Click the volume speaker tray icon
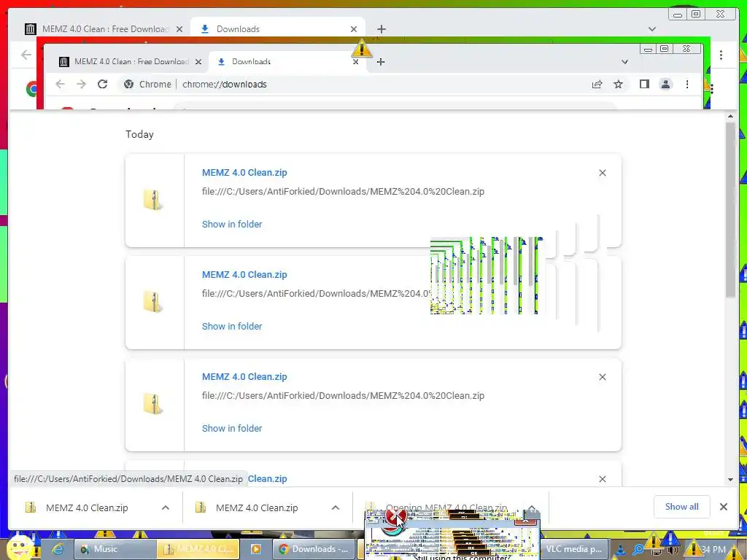 673,551
